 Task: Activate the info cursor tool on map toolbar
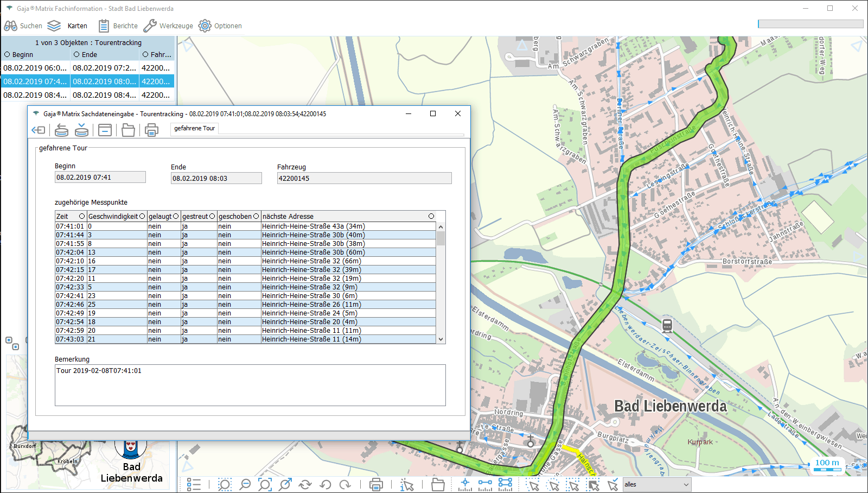(x=407, y=484)
